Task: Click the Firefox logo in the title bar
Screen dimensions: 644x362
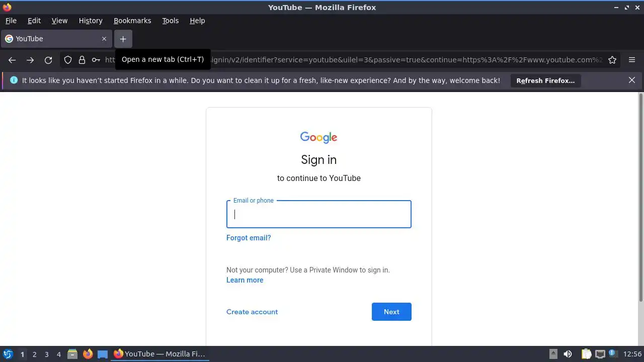Action: [x=7, y=7]
